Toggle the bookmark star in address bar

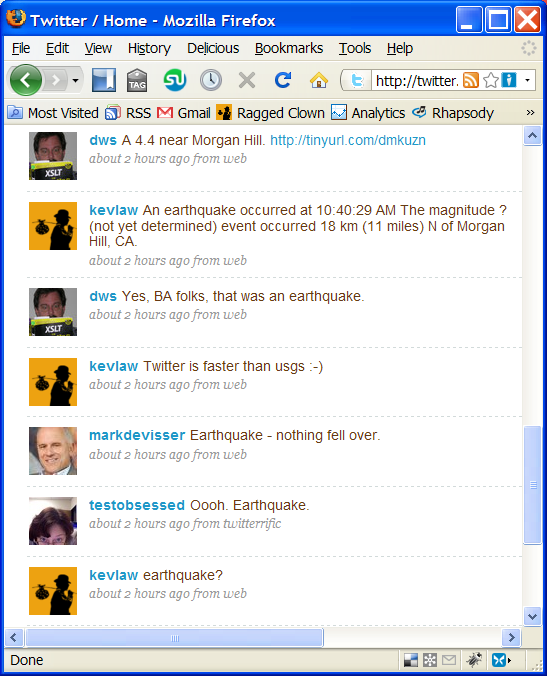(x=491, y=80)
